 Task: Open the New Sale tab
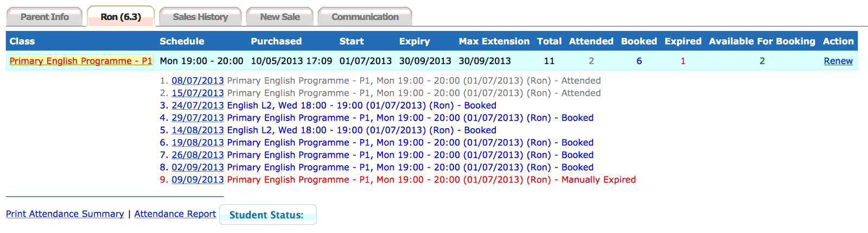point(279,17)
